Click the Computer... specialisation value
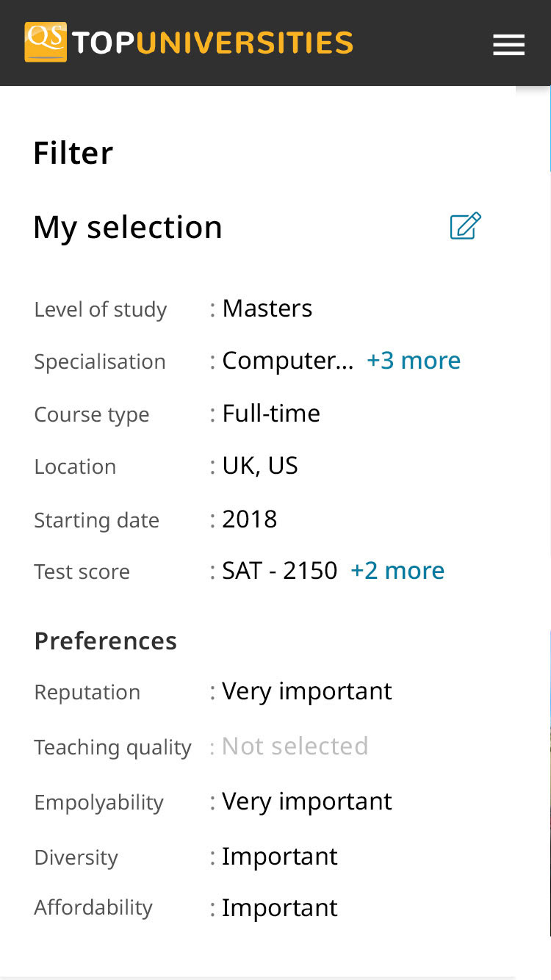The height and width of the screenshot is (980, 551). tap(288, 361)
